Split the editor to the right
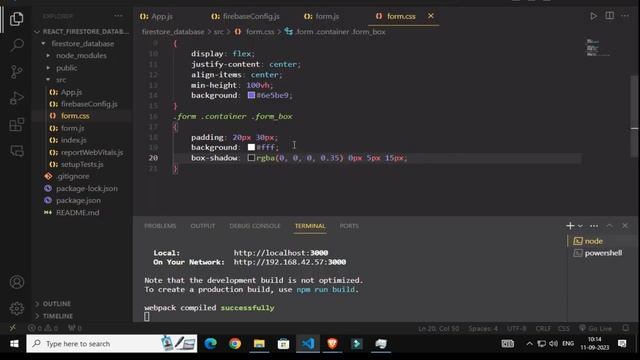This screenshot has height=360, width=640. pyautogui.click(x=609, y=16)
